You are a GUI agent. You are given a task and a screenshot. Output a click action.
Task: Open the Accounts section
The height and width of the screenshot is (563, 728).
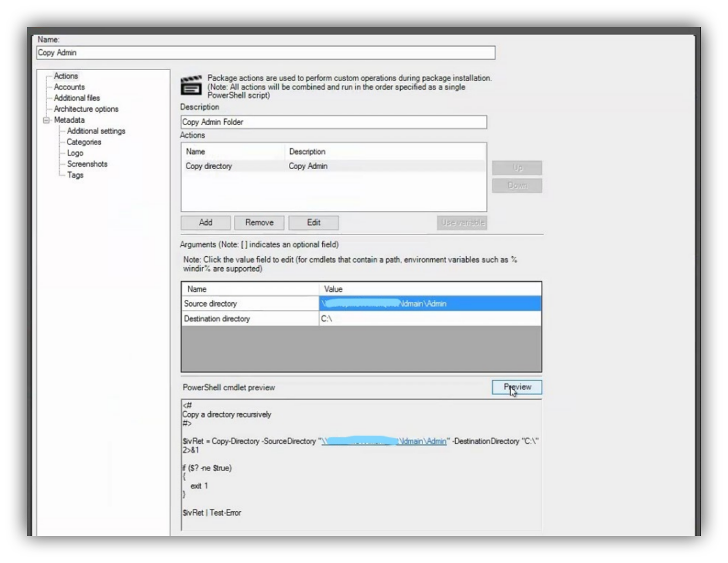(x=69, y=87)
